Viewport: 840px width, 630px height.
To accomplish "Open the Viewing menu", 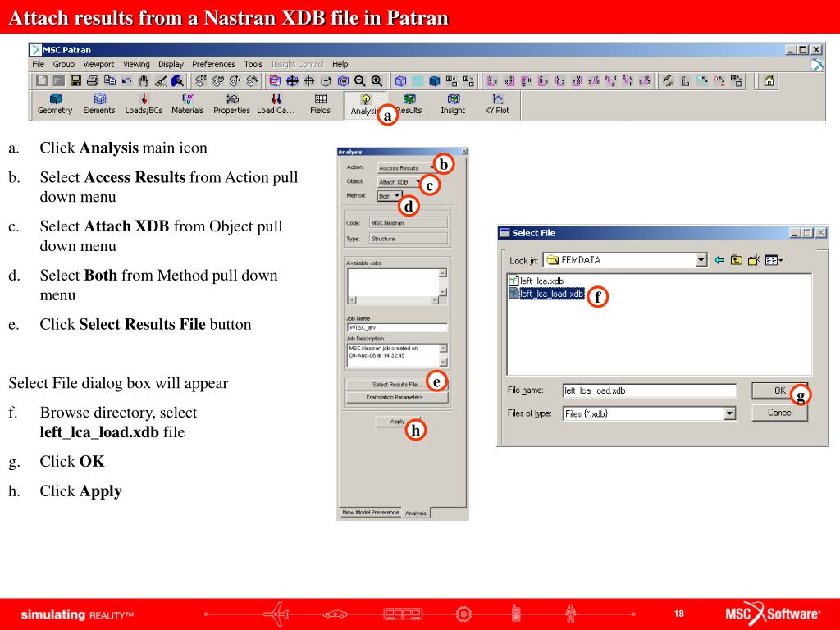I will pos(137,64).
